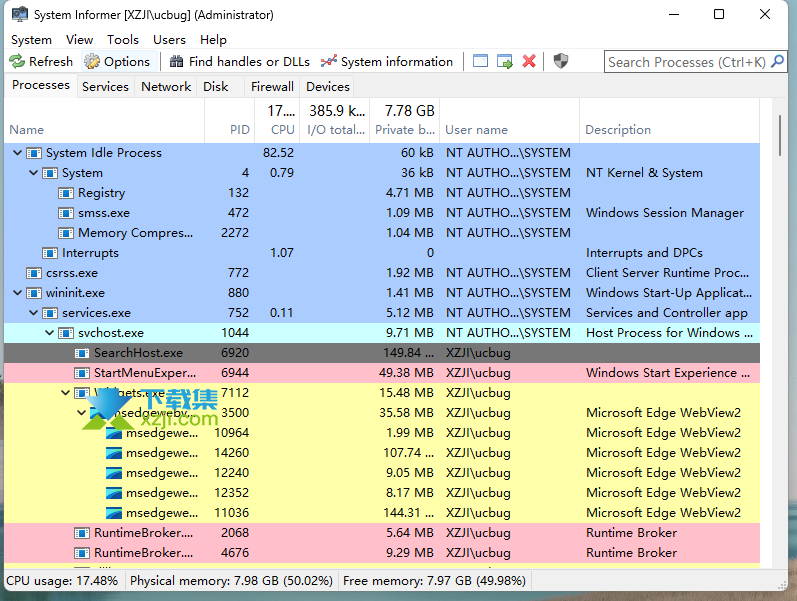
Task: Click the Free memory status bar entry
Action: (x=434, y=581)
